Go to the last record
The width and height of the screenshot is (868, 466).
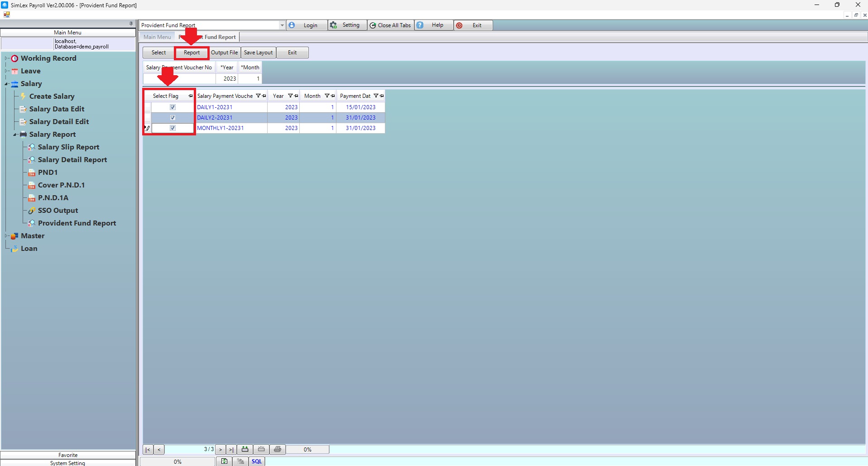pos(231,450)
